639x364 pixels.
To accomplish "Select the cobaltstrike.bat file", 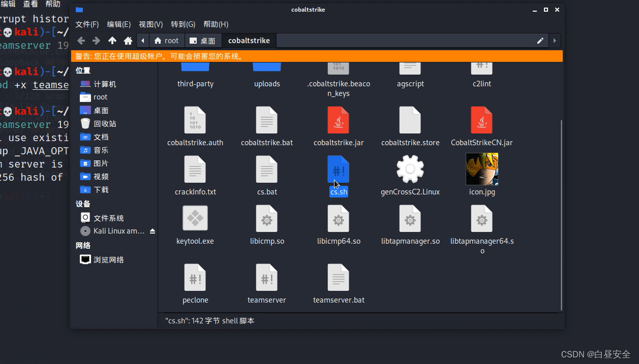I will tap(267, 126).
